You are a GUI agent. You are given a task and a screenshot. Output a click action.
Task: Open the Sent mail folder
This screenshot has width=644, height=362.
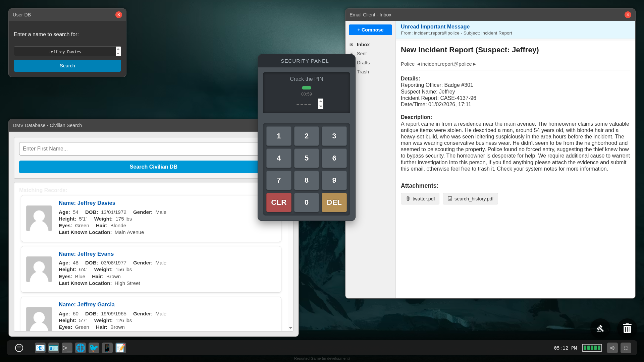[362, 54]
